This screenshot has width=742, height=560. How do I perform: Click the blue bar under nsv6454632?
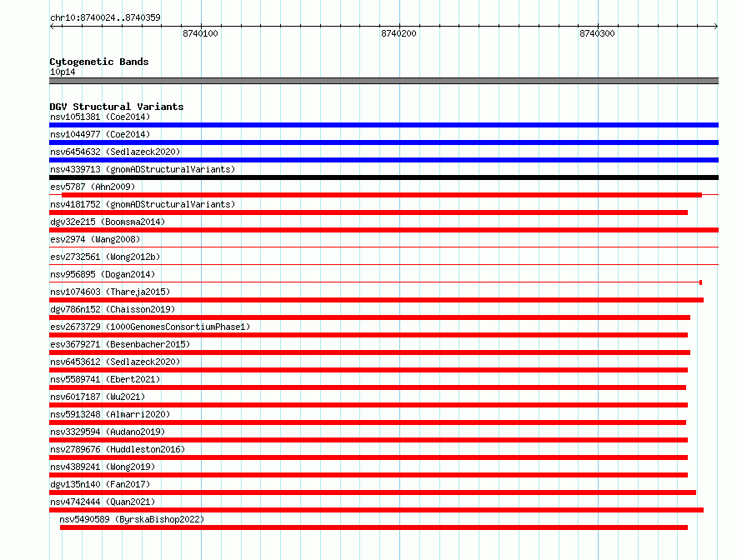tap(384, 160)
